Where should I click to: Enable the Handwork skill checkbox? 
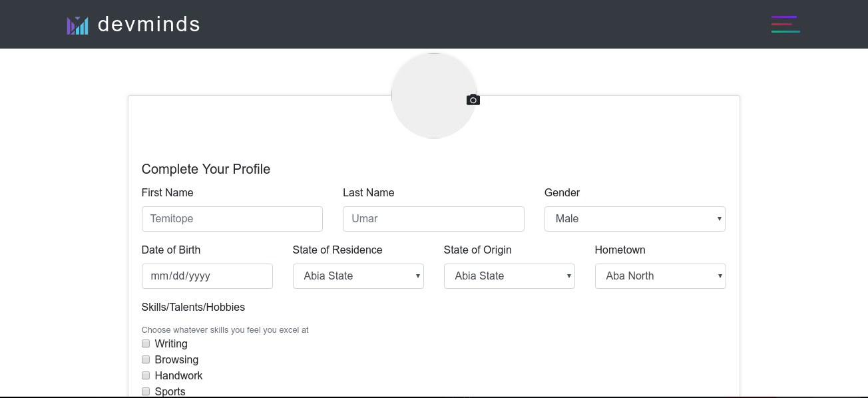[146, 375]
